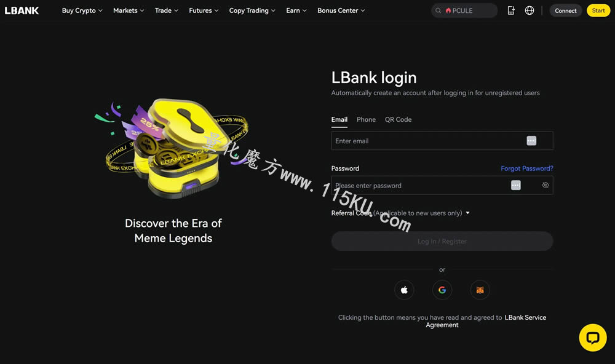
Task: Sign in with MetaMask fox icon
Action: [480, 290]
